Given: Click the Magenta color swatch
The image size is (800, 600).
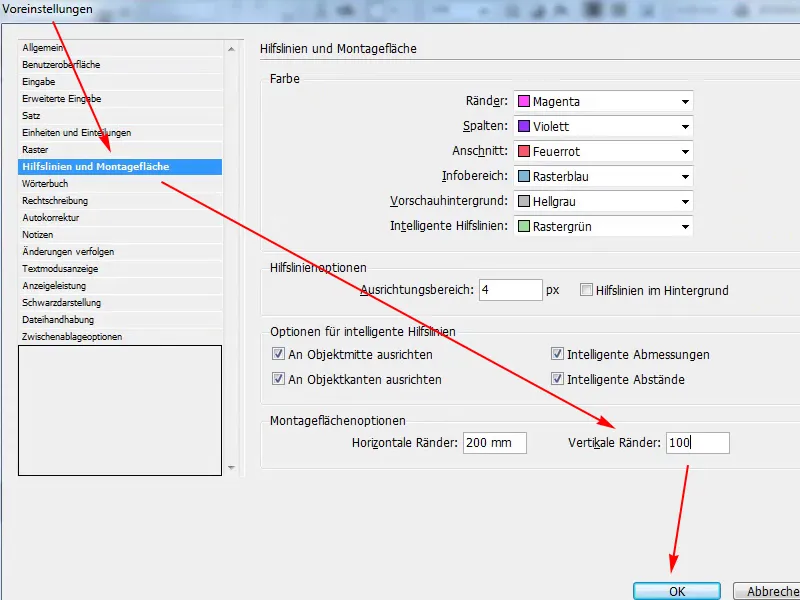Looking at the screenshot, I should (525, 101).
